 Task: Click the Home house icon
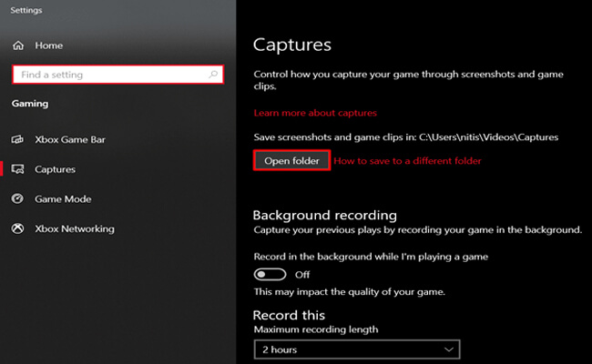tap(18, 45)
